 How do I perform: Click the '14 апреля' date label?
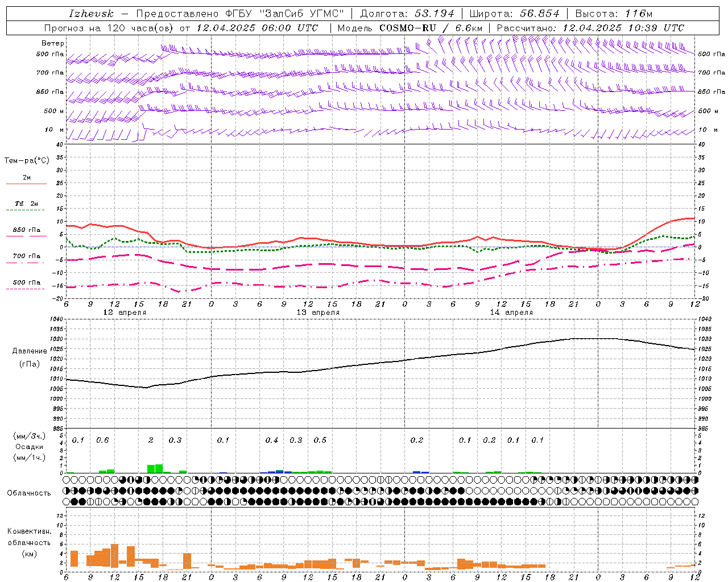pyautogui.click(x=511, y=313)
